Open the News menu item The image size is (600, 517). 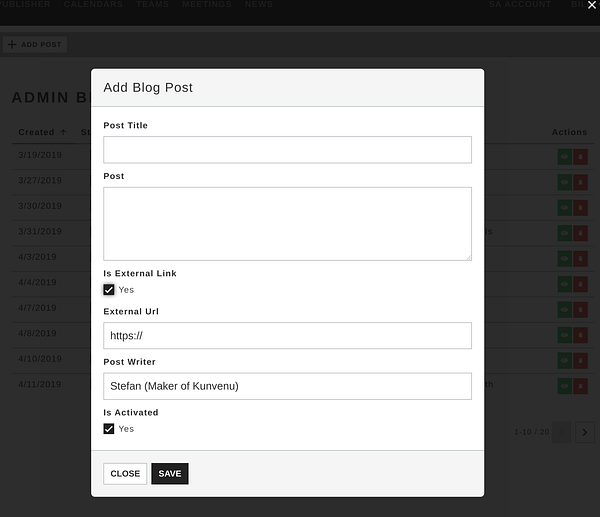258,5
